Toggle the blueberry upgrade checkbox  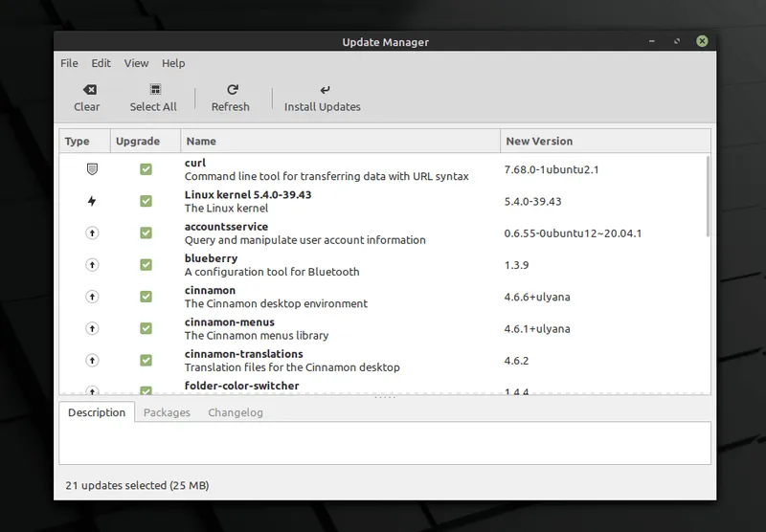click(146, 265)
